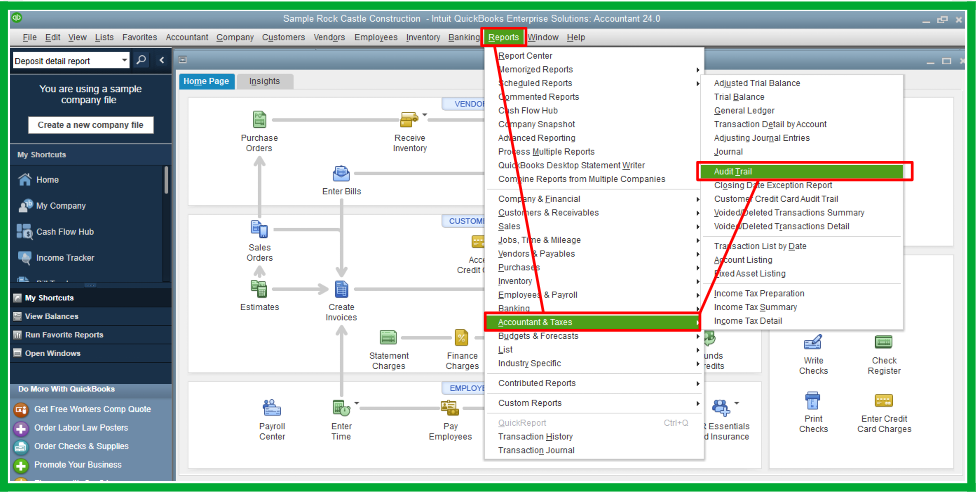
Task: Open the Check Register icon
Action: coord(884,342)
